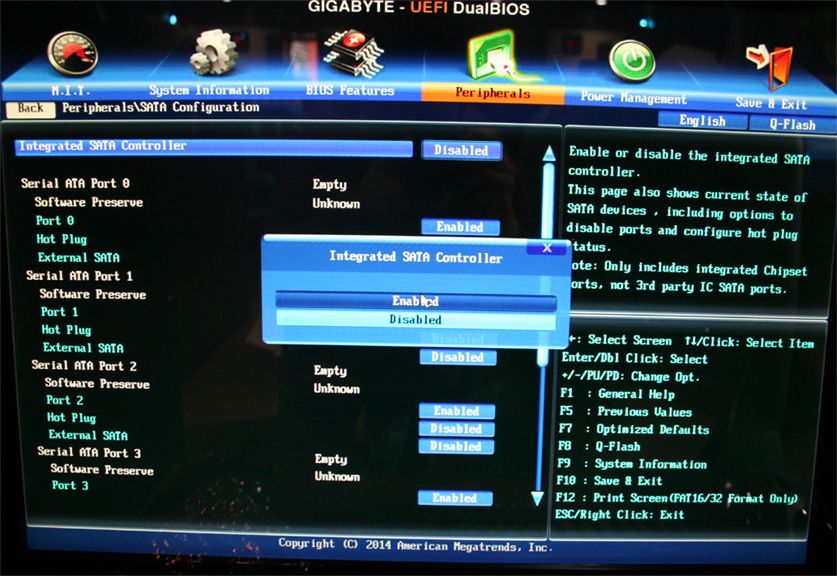Viewport: 837px width, 576px height.
Task: Click the F7 Optimized Defaults help line
Action: click(x=634, y=429)
